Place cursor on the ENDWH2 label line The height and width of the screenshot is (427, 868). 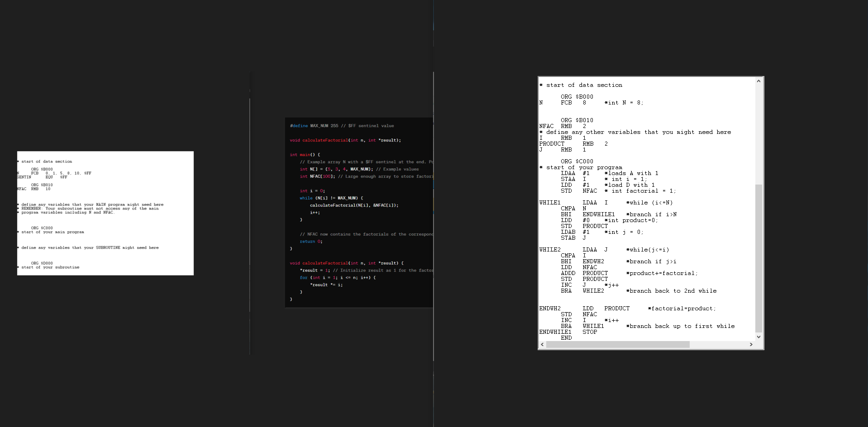click(x=549, y=308)
